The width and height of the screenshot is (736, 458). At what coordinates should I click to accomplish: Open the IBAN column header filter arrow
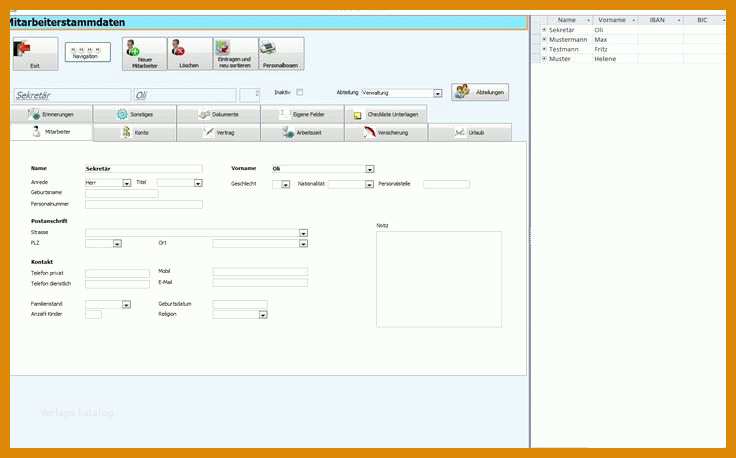(679, 20)
